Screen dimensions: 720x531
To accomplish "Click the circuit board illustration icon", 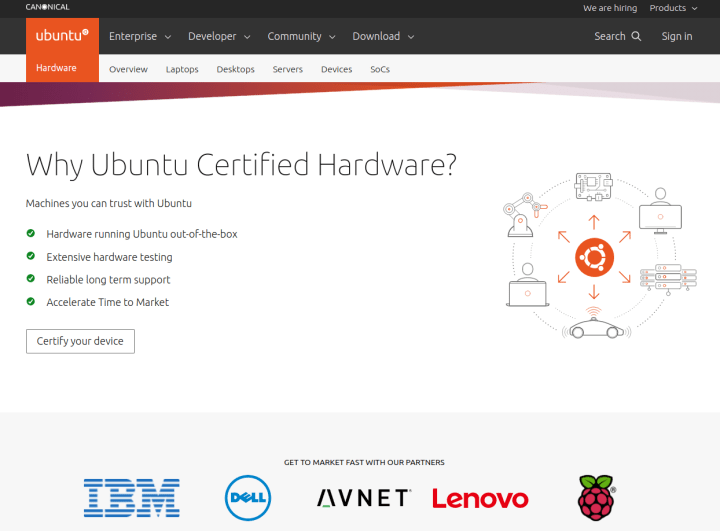I will pos(593,186).
